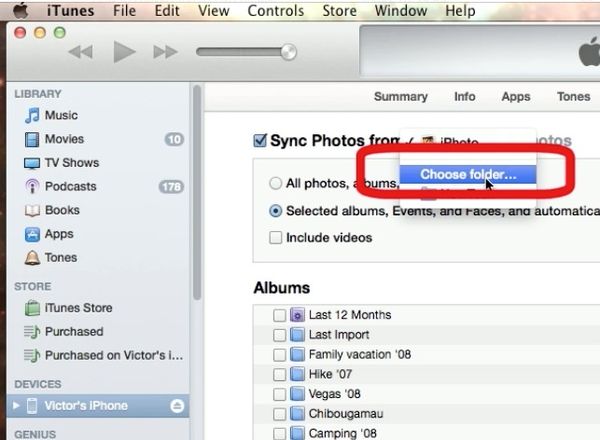Click the Last Import album folder icon
The width and height of the screenshot is (600, 440).
coord(297,335)
